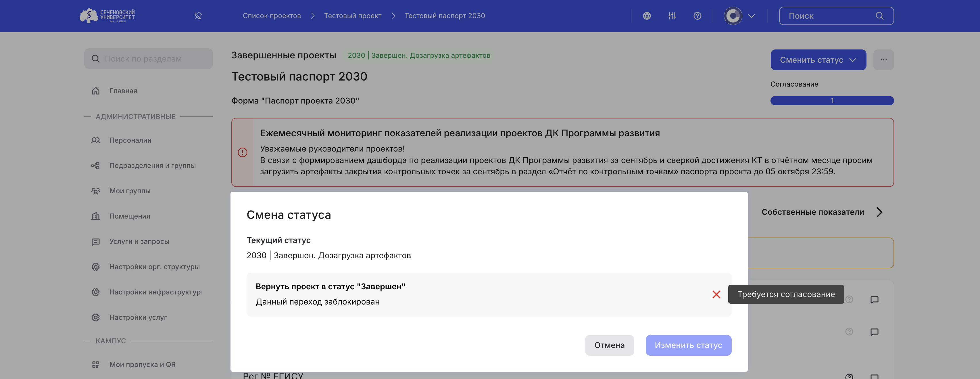This screenshot has height=379, width=980.
Task: Click Список проектов breadcrumb link
Action: 272,16
